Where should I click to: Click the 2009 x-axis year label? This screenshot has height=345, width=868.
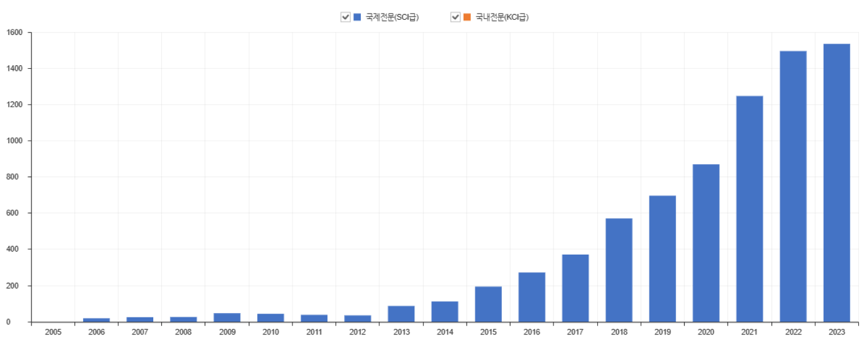(x=227, y=332)
